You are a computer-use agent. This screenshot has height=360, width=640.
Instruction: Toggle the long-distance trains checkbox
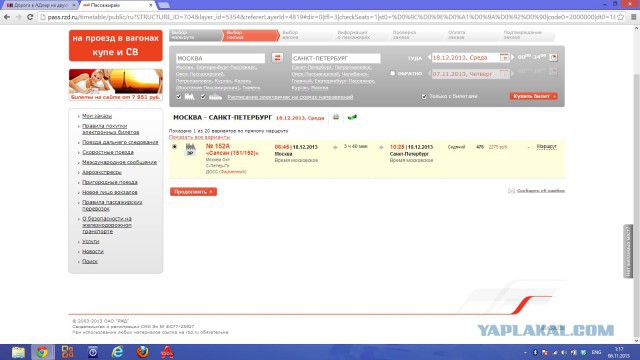178,97
